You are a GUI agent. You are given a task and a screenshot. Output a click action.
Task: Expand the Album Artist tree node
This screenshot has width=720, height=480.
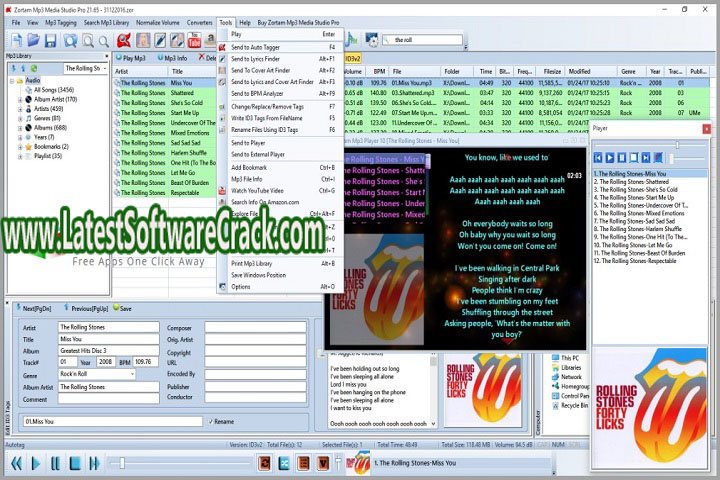pyautogui.click(x=20, y=99)
